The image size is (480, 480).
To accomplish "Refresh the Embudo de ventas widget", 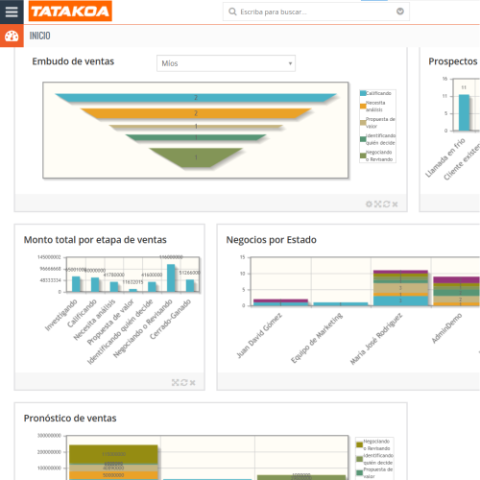I will coord(386,204).
